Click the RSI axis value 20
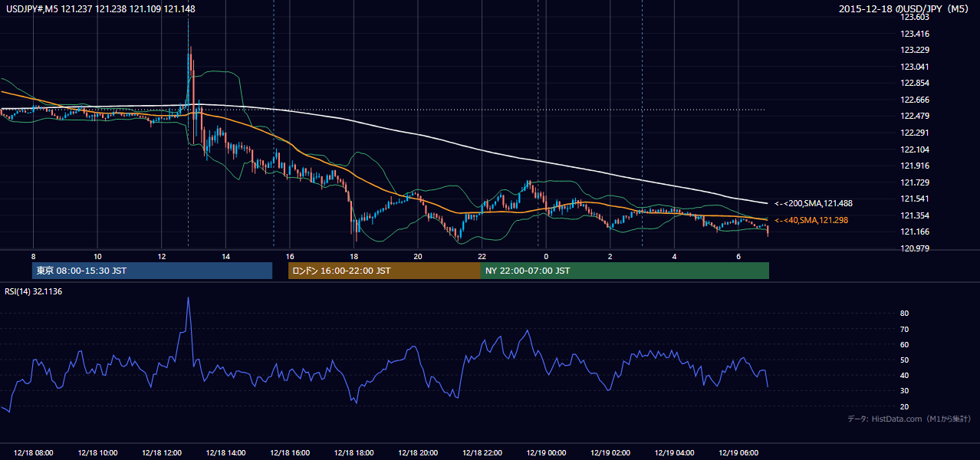 pos(905,406)
